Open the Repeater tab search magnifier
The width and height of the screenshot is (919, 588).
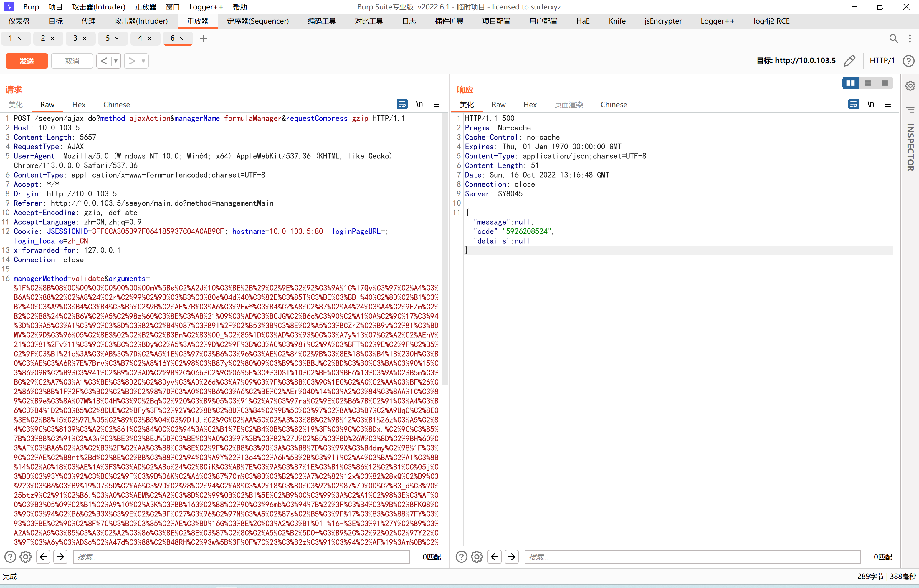(x=893, y=39)
